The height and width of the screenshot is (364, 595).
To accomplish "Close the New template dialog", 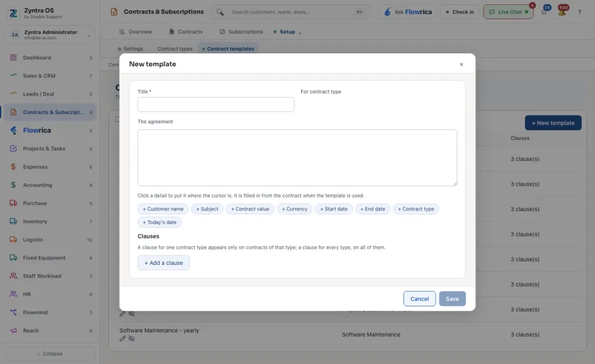I will [461, 64].
